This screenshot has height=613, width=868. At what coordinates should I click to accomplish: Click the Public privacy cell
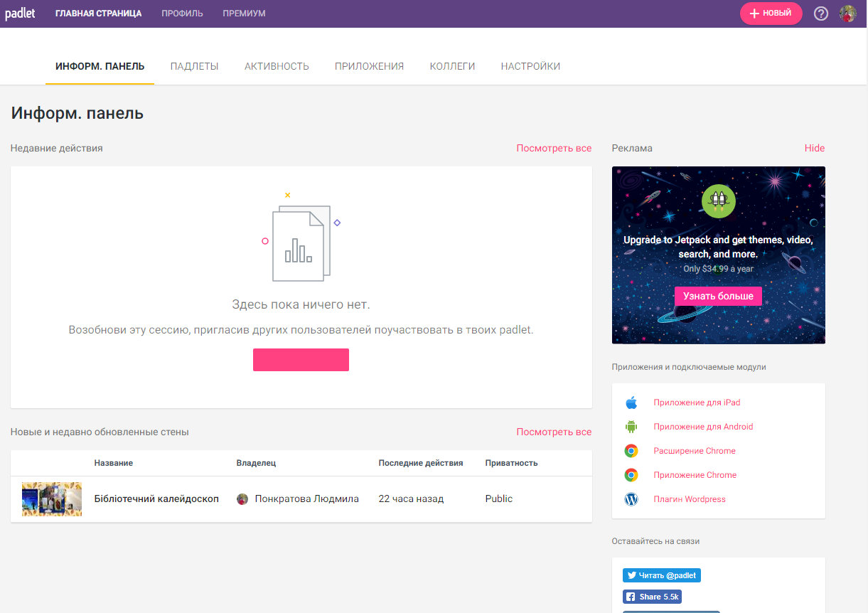(x=498, y=499)
